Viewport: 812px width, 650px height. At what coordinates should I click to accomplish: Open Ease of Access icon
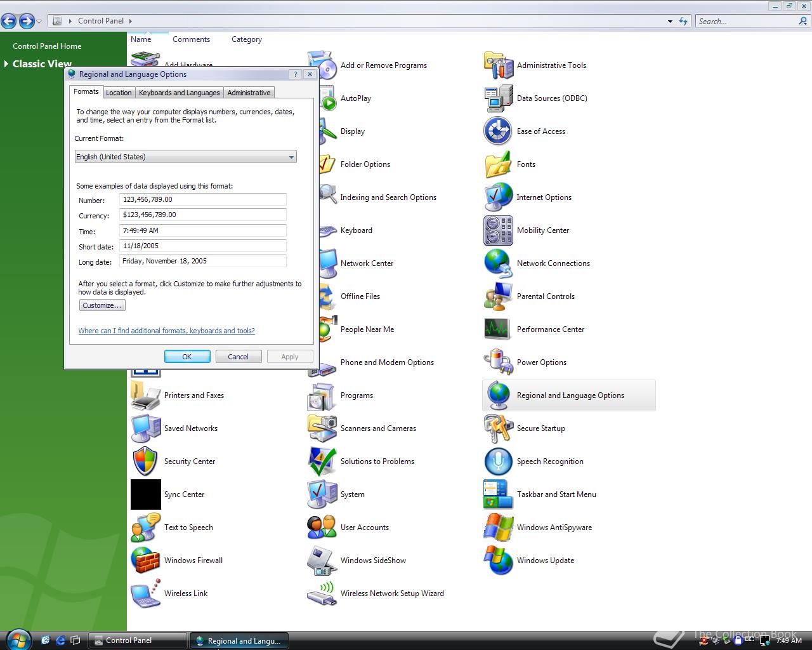(499, 131)
